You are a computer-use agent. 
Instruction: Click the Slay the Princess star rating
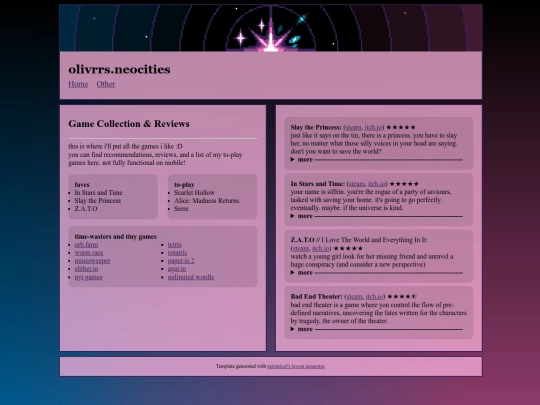(401, 127)
